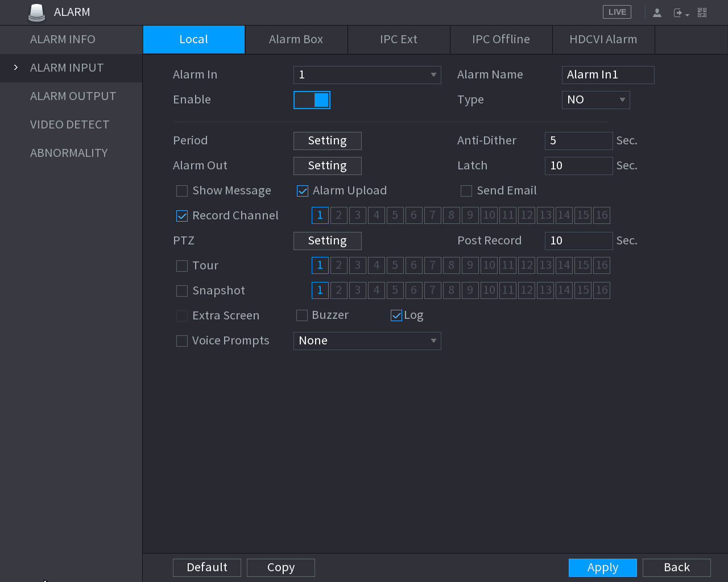Click the Post Record seconds field
728x582 pixels.
(x=579, y=241)
